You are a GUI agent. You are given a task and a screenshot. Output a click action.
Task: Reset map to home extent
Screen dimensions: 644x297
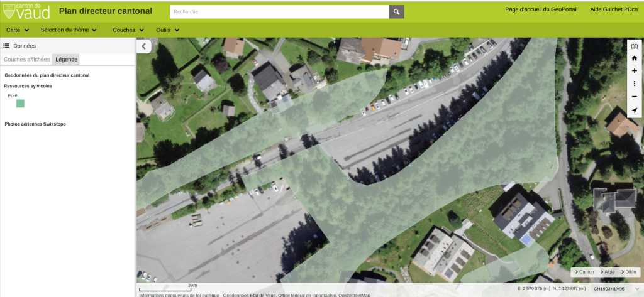(x=635, y=58)
